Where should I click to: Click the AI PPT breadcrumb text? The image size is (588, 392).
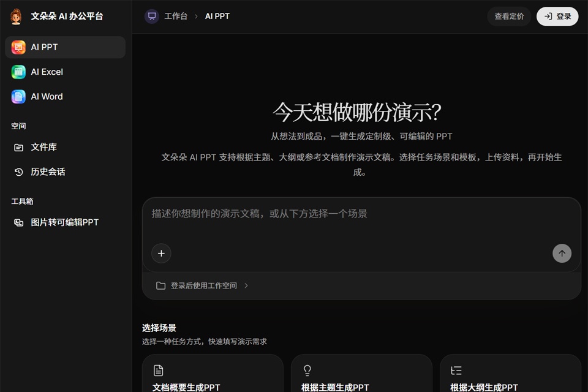tap(217, 16)
